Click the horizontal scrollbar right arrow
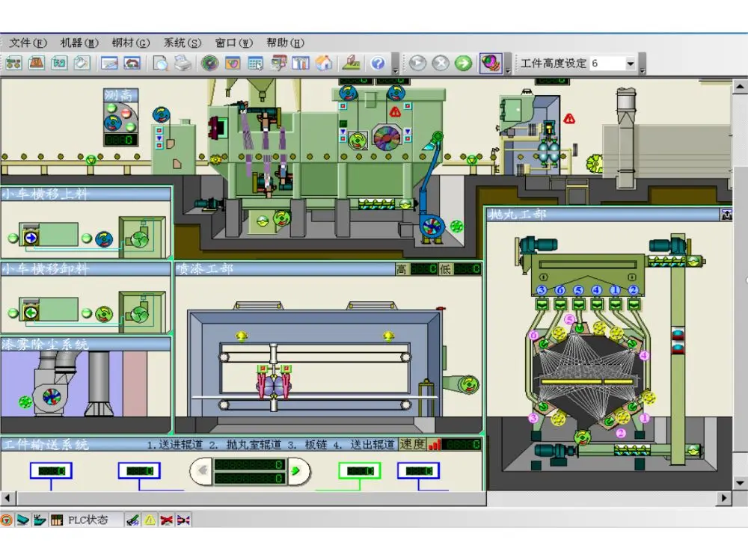The width and height of the screenshot is (748, 560). click(x=723, y=498)
